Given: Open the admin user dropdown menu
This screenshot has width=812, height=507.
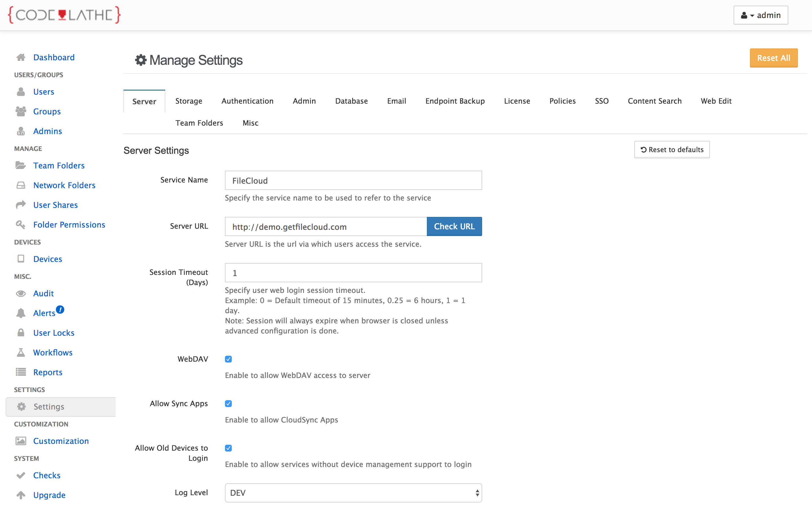Looking at the screenshot, I should 760,15.
